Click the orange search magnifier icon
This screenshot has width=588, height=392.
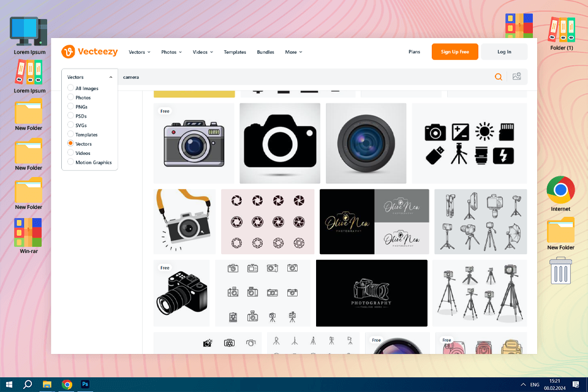pos(499,77)
